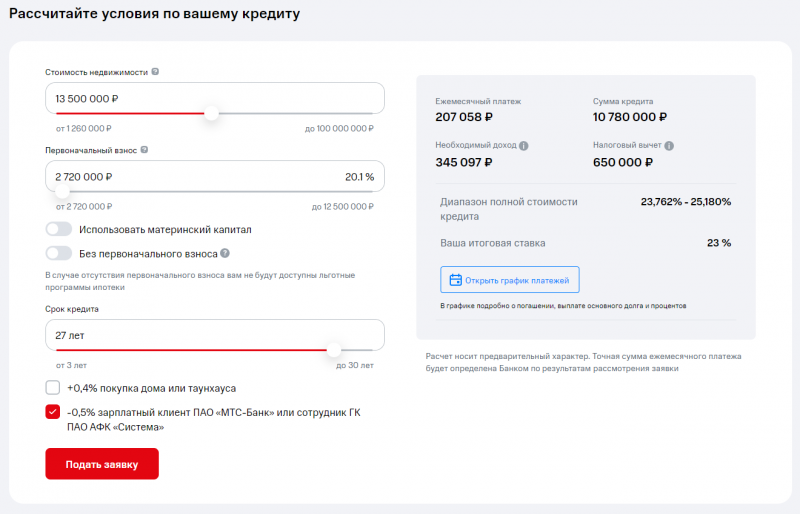Toggle Без первоначального взноса switch
Image resolution: width=800 pixels, height=514 pixels.
coord(59,254)
